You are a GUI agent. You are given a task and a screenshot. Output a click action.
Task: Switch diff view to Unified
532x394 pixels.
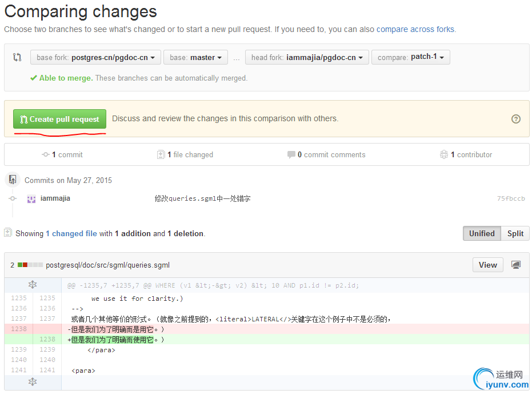(482, 233)
